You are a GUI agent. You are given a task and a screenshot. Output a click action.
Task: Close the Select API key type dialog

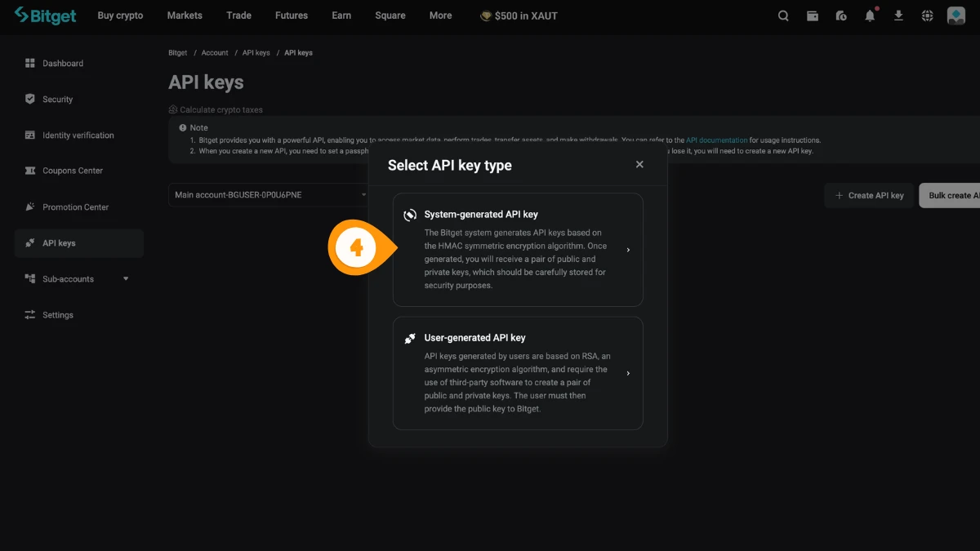coord(639,164)
